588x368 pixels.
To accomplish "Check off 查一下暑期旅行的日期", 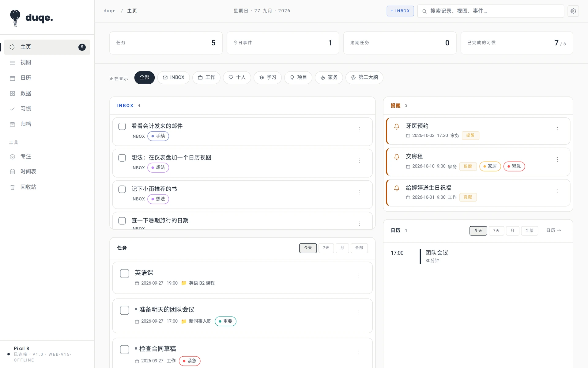I will pos(122,221).
